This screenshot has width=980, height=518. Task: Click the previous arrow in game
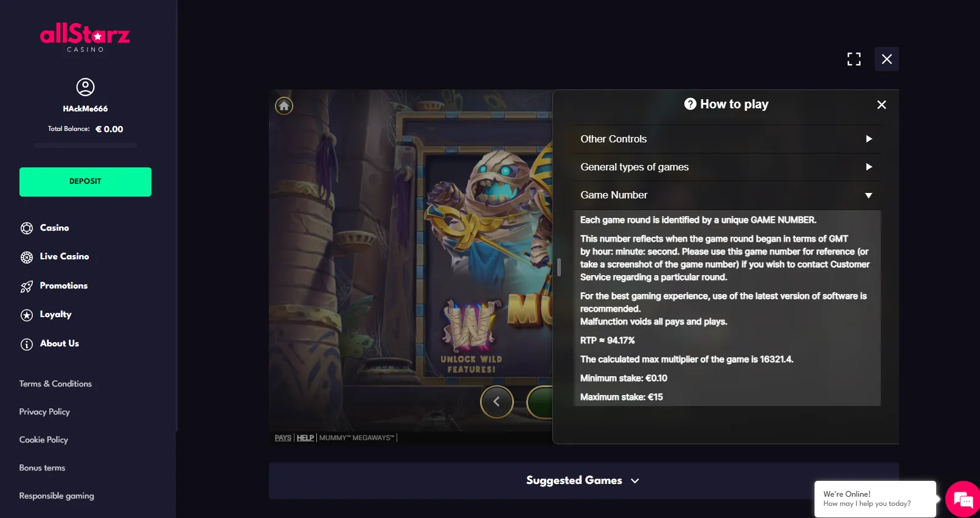point(497,402)
